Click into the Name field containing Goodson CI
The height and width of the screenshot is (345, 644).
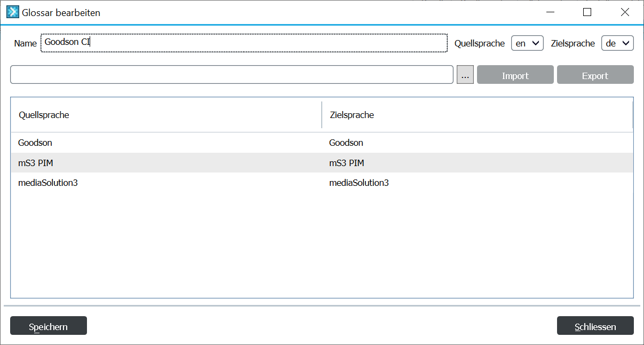click(x=244, y=43)
